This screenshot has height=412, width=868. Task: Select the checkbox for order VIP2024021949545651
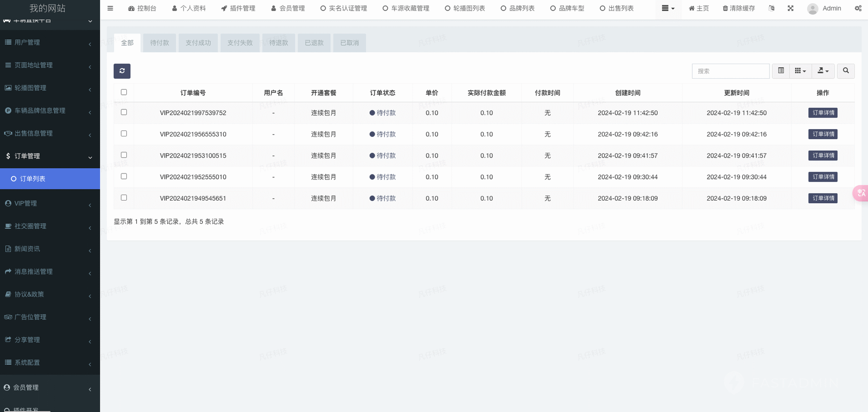(x=124, y=198)
